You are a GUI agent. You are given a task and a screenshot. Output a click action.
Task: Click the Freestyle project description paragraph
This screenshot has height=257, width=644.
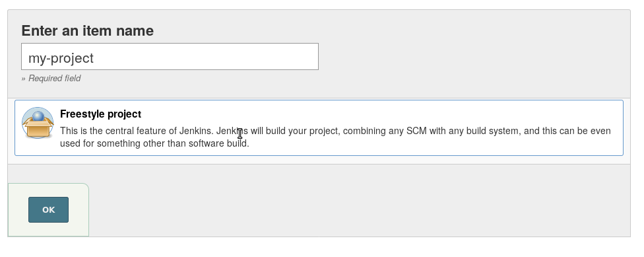[335, 137]
